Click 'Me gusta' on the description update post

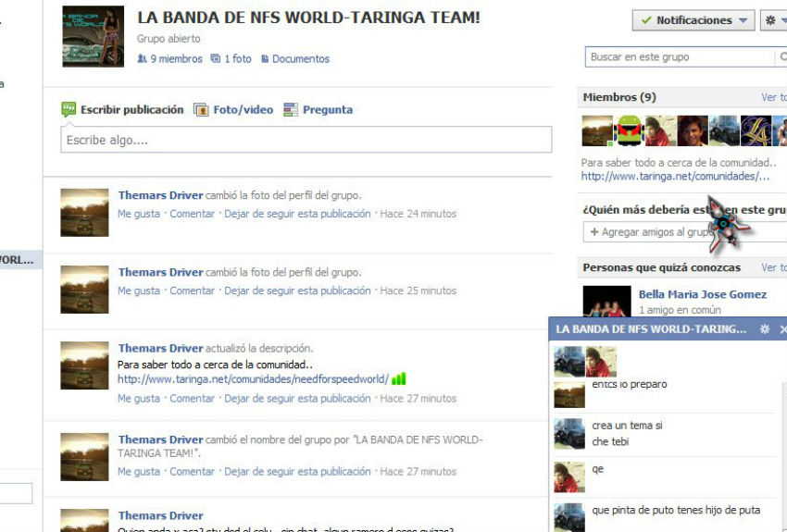139,398
